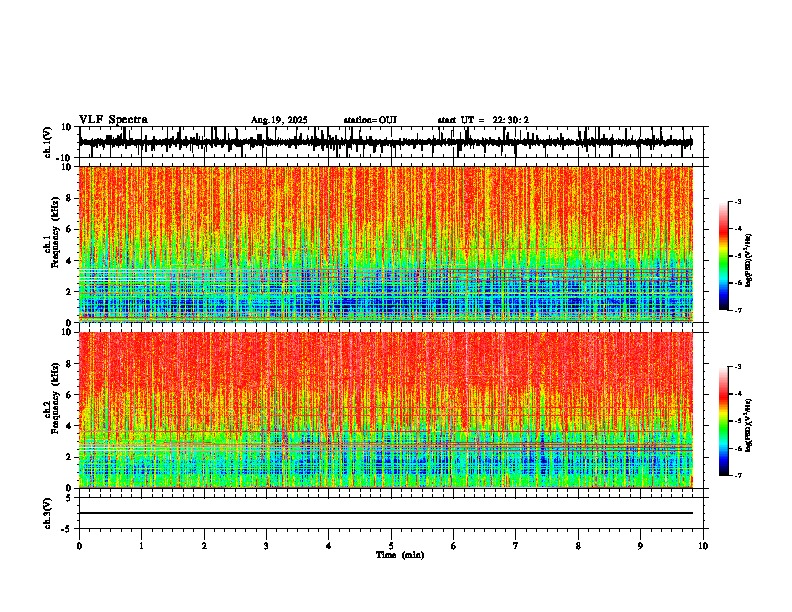Image resolution: width=792 pixels, height=612 pixels.
Task: Click the "Time (min)" axis label
Action: click(400, 555)
